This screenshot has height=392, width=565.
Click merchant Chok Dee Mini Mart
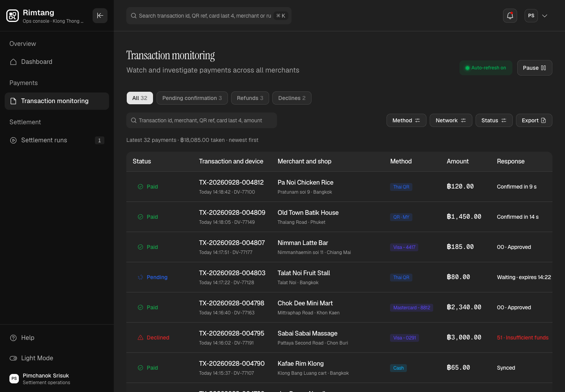click(x=305, y=303)
